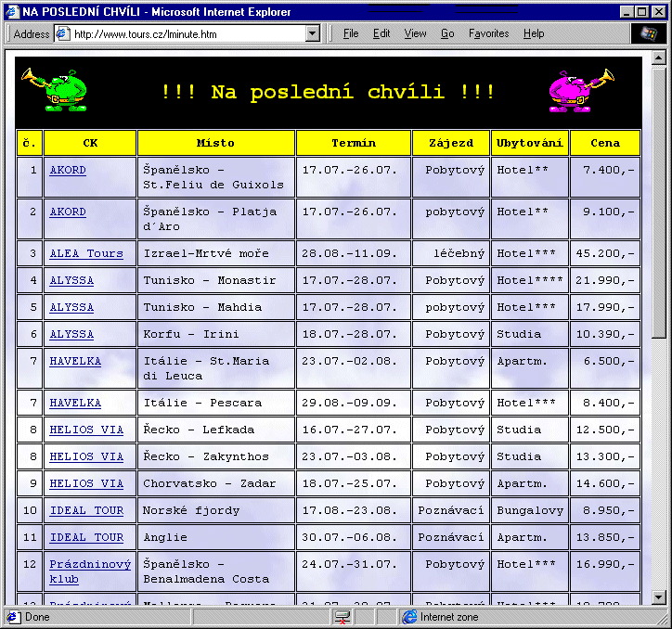Open ALYSSA link for Monastir row
This screenshot has height=629, width=672.
71,280
